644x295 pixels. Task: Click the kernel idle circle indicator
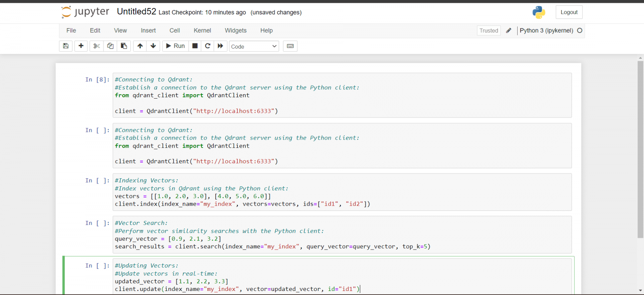pyautogui.click(x=580, y=31)
